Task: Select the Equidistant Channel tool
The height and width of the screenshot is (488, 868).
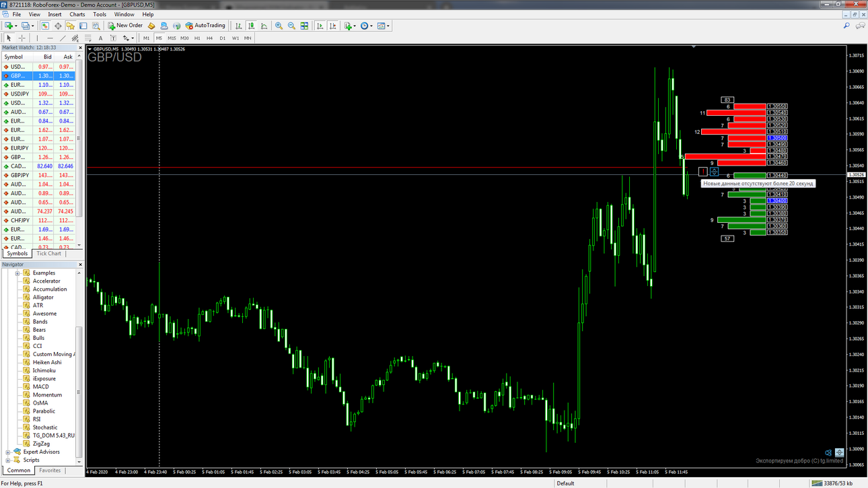Action: click(75, 38)
